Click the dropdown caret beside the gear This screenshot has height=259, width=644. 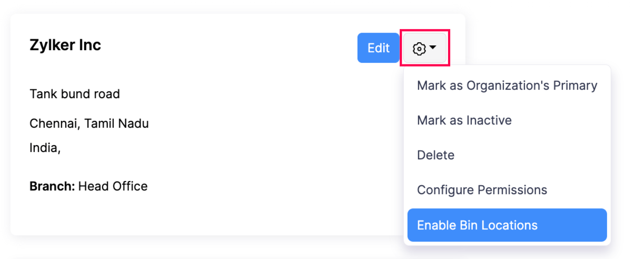(433, 48)
